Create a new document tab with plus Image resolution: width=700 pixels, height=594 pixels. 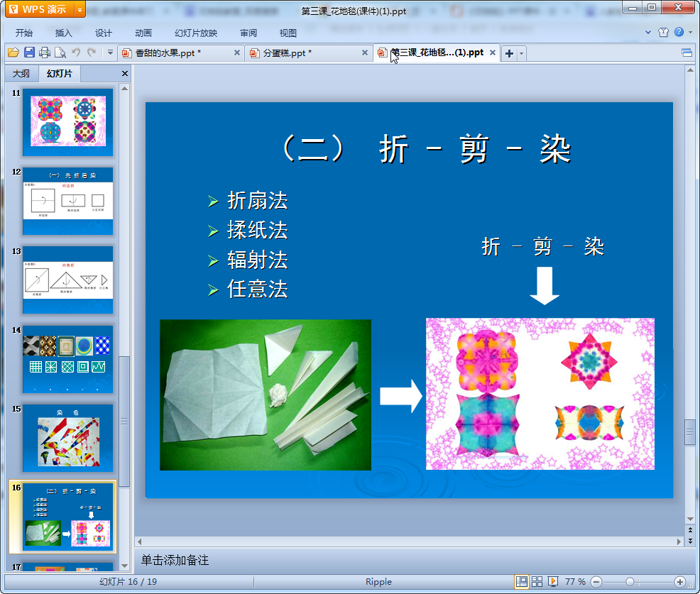[509, 53]
